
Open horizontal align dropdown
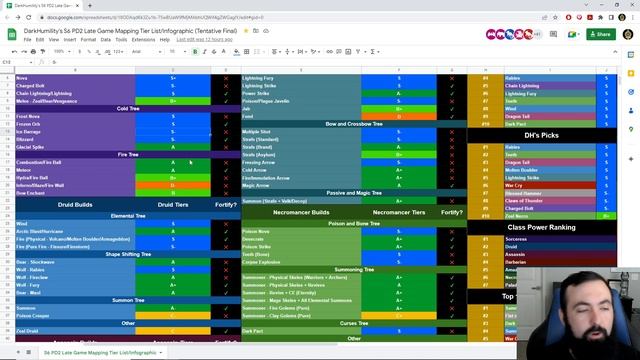point(276,52)
